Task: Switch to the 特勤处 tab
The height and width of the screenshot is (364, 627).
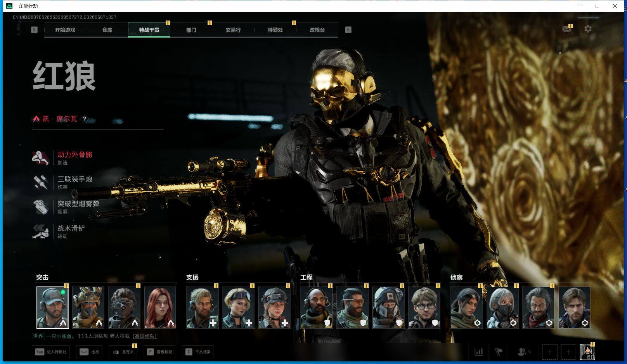Action: [x=275, y=30]
